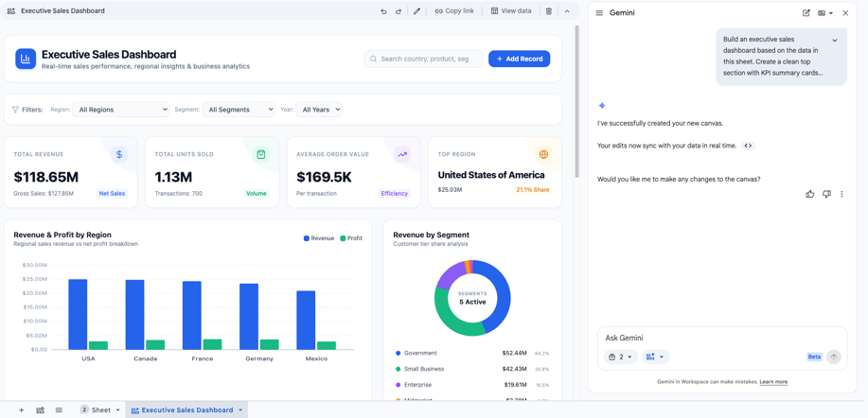Click the Volume badge
This screenshot has height=418, width=868.
pyautogui.click(x=257, y=194)
